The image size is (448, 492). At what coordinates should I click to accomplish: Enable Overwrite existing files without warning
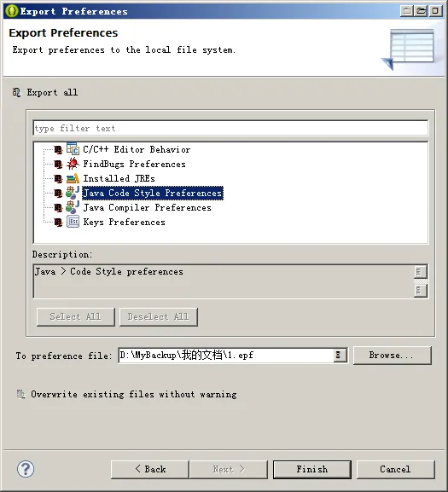(x=20, y=394)
